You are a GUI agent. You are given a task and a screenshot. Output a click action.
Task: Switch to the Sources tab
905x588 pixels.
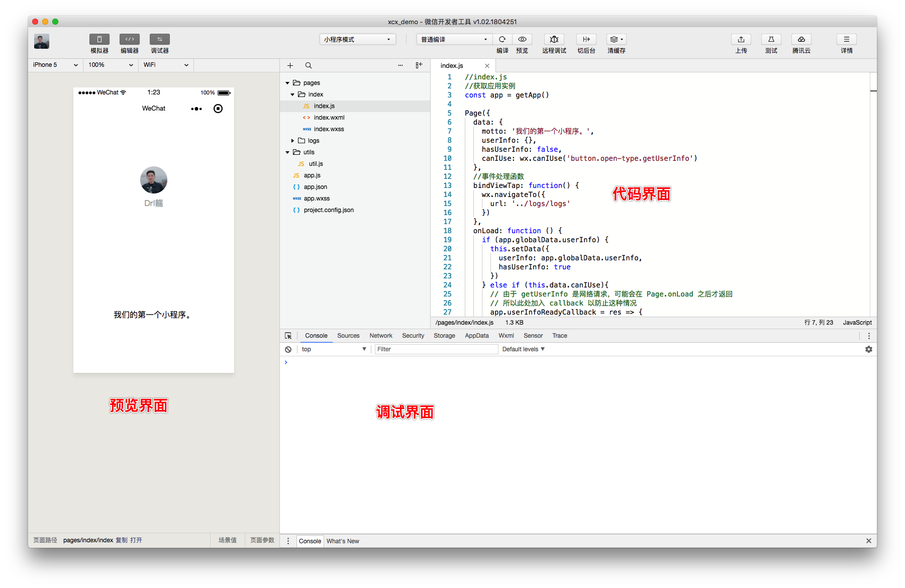(348, 336)
